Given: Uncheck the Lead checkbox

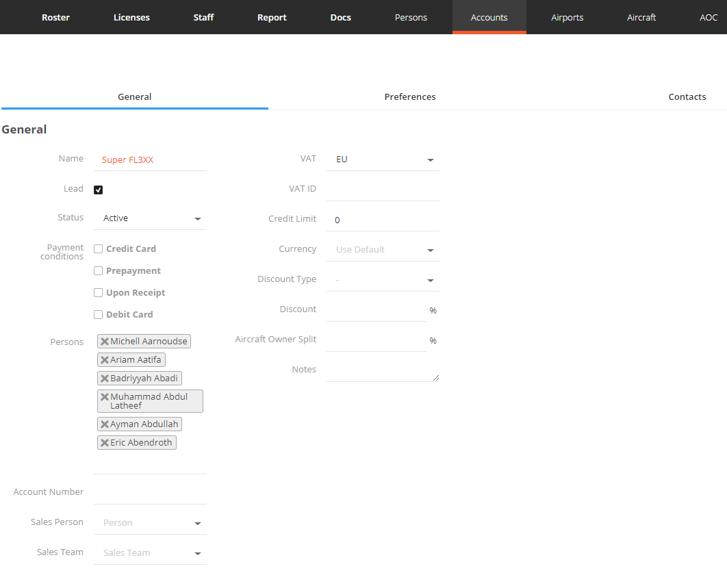Looking at the screenshot, I should [98, 190].
